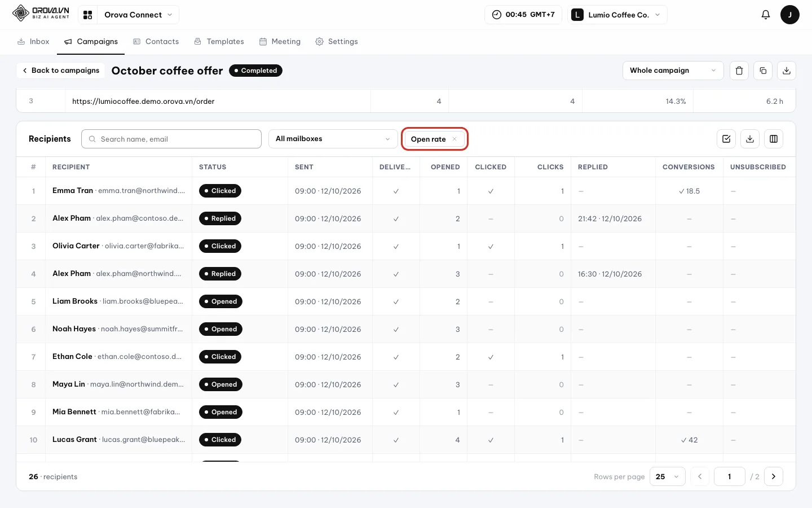
Task: Click the user avatar J
Action: (790, 15)
